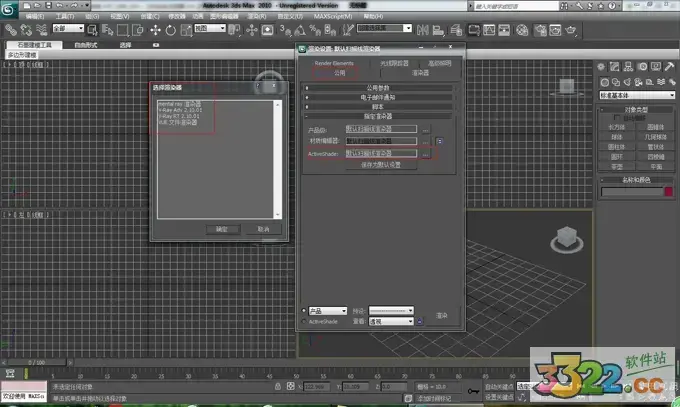The width and height of the screenshot is (680, 407).
Task: Open the 查看 viewport dropdown showing 透视
Action: point(391,322)
